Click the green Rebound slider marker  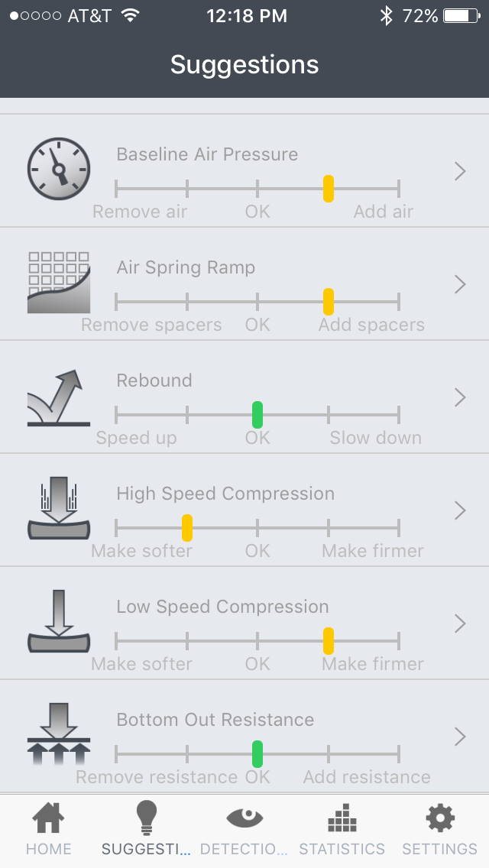tap(257, 414)
